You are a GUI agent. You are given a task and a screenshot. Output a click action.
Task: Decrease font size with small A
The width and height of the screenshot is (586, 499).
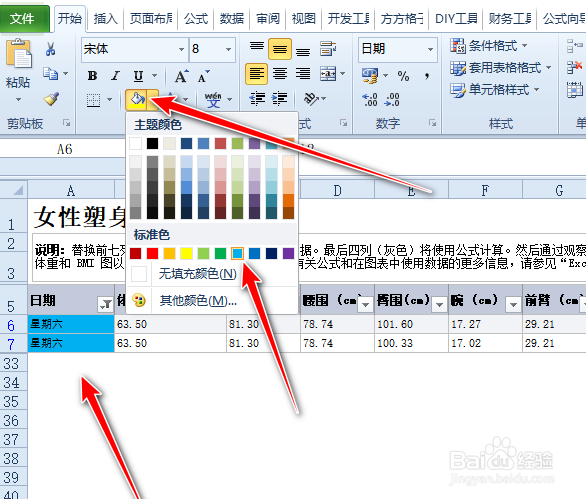pyautogui.click(x=203, y=76)
